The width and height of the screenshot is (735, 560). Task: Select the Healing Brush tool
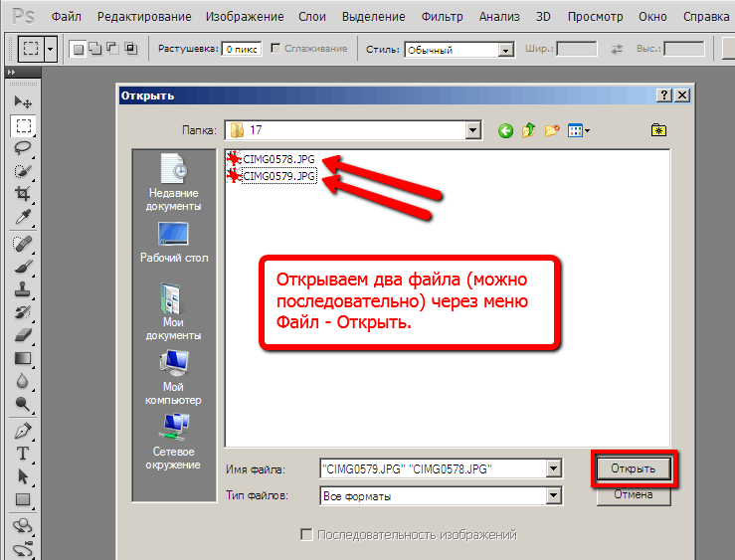[23, 244]
